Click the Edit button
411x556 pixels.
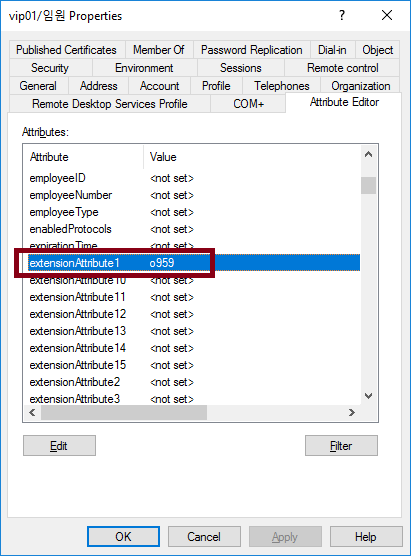click(x=59, y=445)
